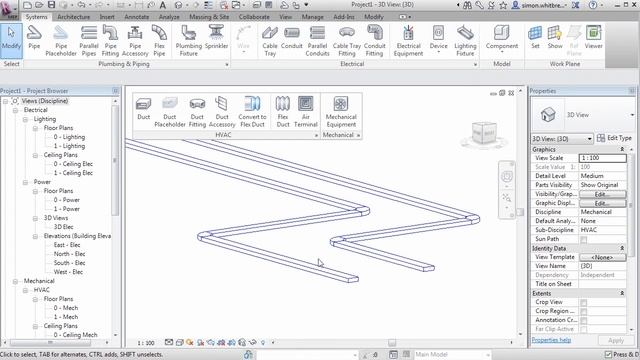The width and height of the screenshot is (640, 360).
Task: Click the Edit Type button
Action: tap(614, 138)
